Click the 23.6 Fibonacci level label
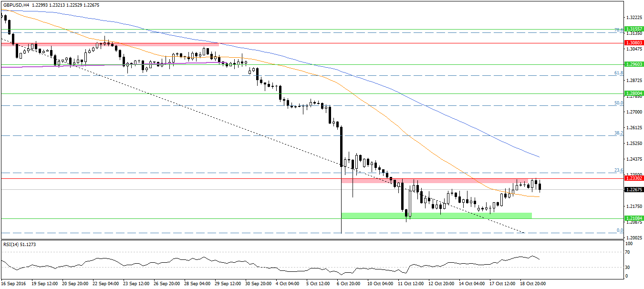The height and width of the screenshot is (289, 644). click(618, 170)
